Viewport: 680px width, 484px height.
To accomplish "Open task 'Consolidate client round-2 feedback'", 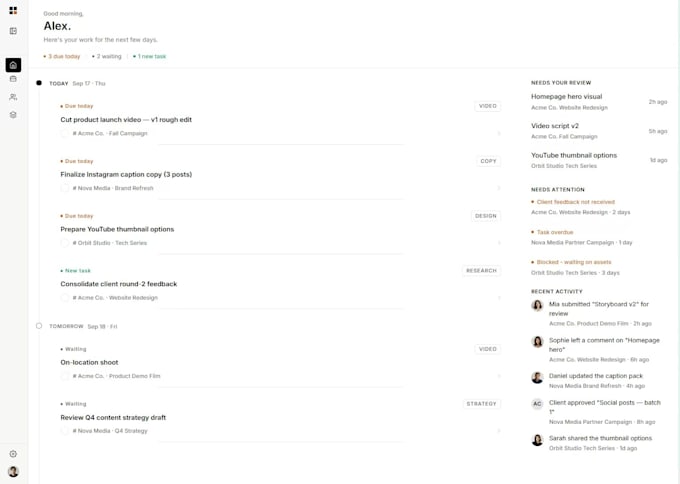I will [x=119, y=284].
